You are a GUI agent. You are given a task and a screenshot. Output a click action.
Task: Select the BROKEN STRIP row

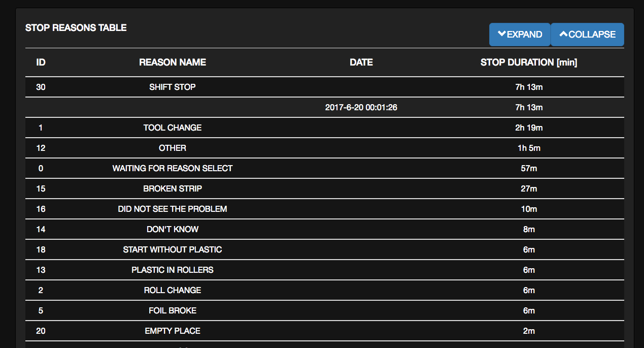coord(325,188)
